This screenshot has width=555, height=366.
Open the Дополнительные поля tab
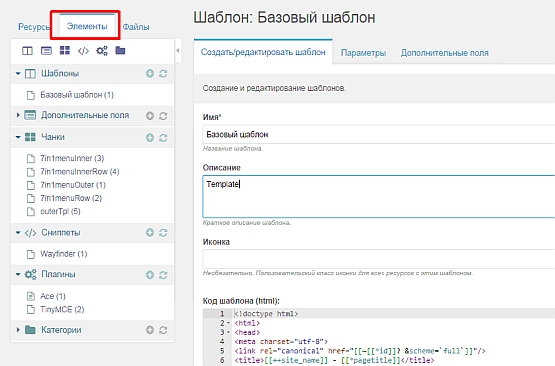(445, 53)
